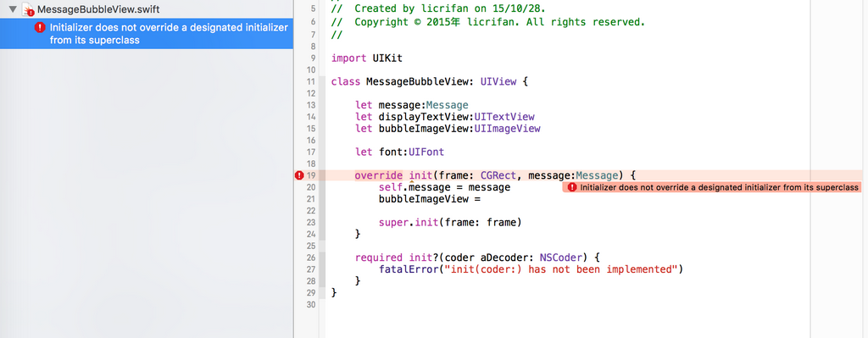The width and height of the screenshot is (868, 338).
Task: Click 'MessageBubbleView' class name on line 11
Action: [418, 82]
